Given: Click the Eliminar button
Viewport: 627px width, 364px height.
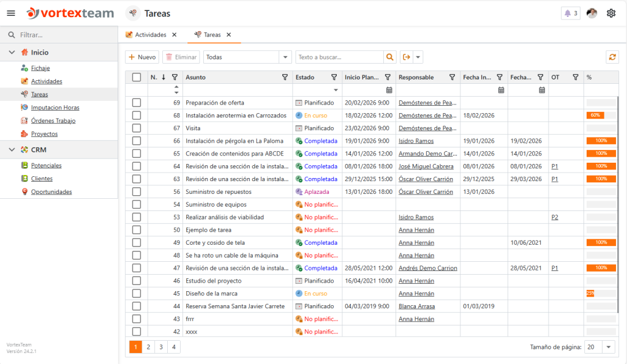Looking at the screenshot, I should 181,57.
